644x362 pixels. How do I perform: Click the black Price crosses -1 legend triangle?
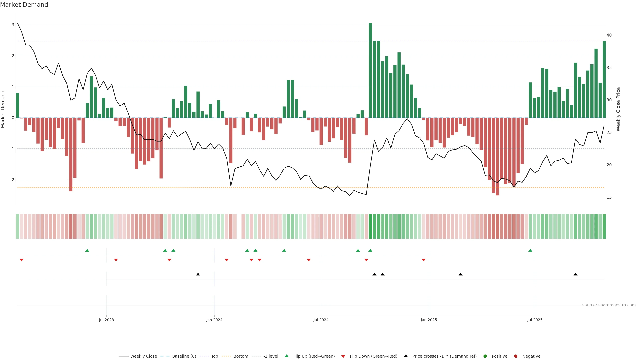pyautogui.click(x=406, y=356)
